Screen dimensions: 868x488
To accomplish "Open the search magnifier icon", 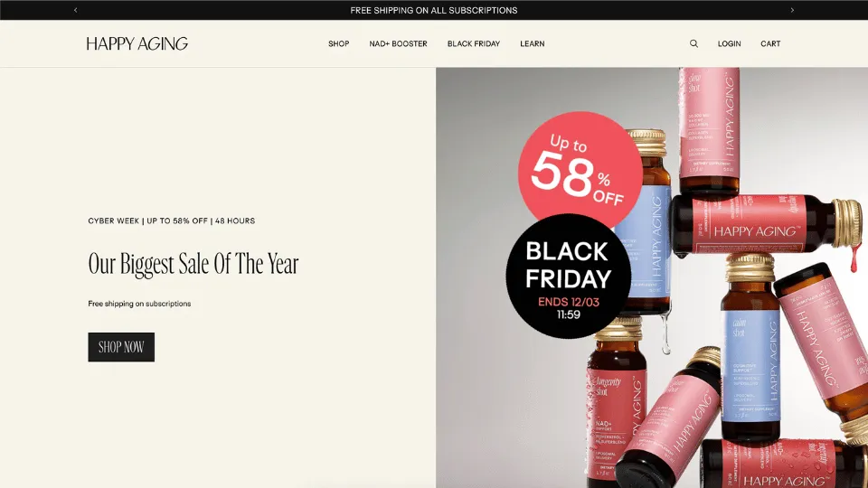I will (x=693, y=43).
